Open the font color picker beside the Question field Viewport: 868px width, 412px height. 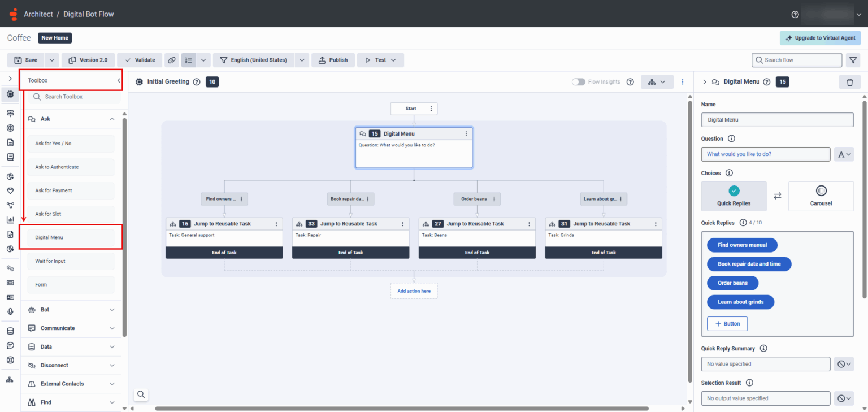click(844, 154)
